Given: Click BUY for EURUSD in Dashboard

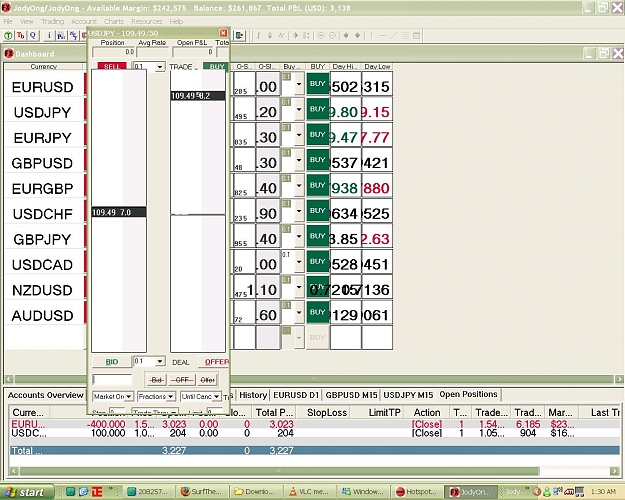Looking at the screenshot, I should tap(318, 84).
